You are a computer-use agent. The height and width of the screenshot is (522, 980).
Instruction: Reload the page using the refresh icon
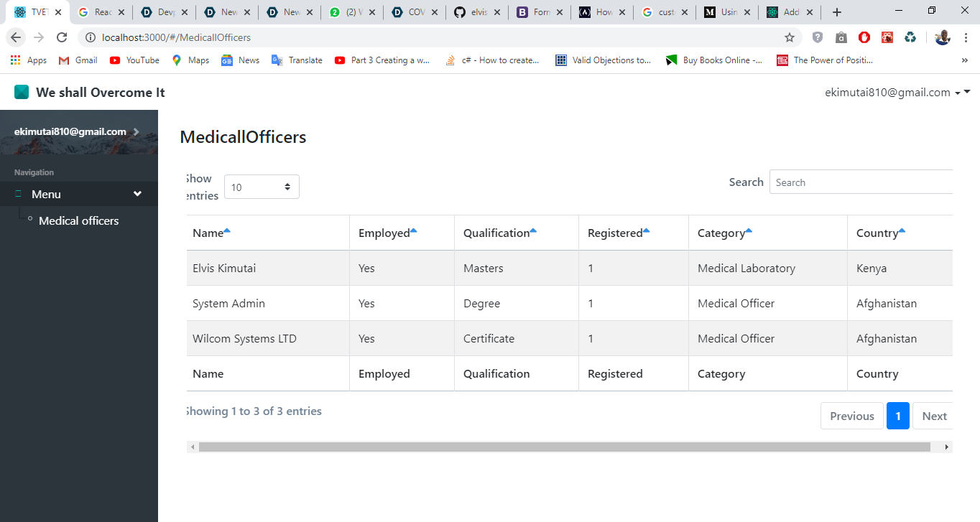(62, 37)
